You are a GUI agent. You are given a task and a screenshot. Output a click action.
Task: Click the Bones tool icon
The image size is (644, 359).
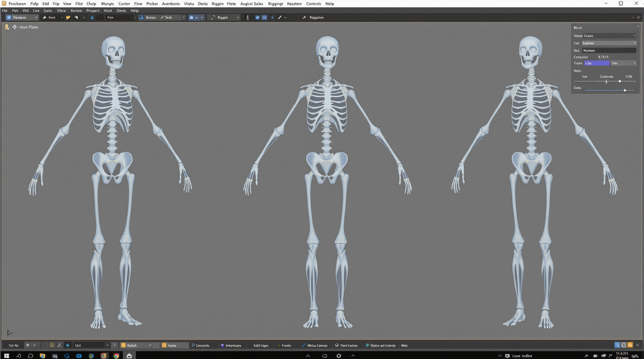click(142, 18)
